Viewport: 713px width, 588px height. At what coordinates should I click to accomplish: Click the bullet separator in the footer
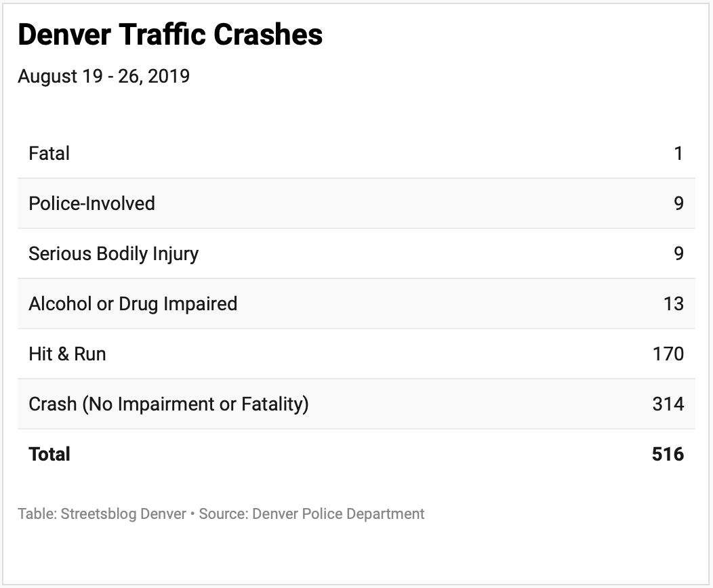click(192, 513)
